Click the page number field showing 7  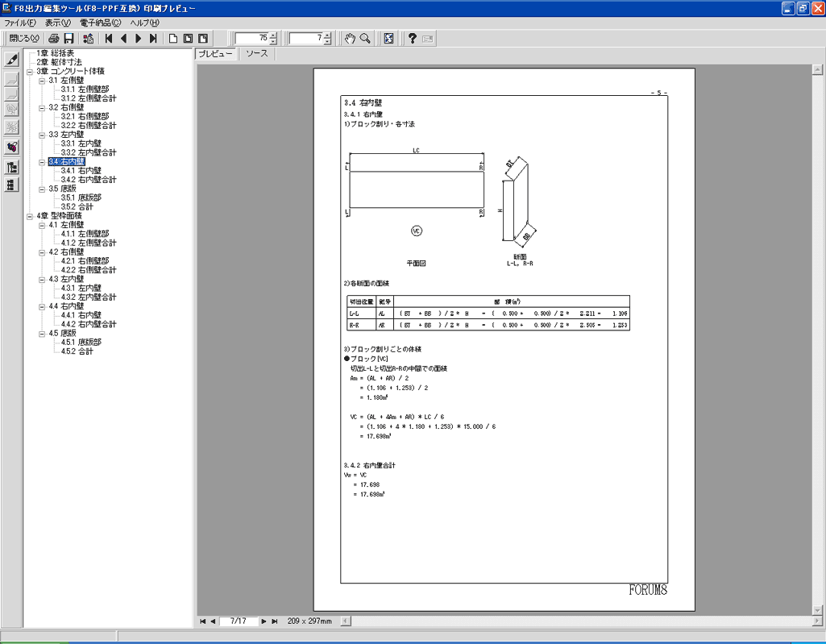pos(306,39)
